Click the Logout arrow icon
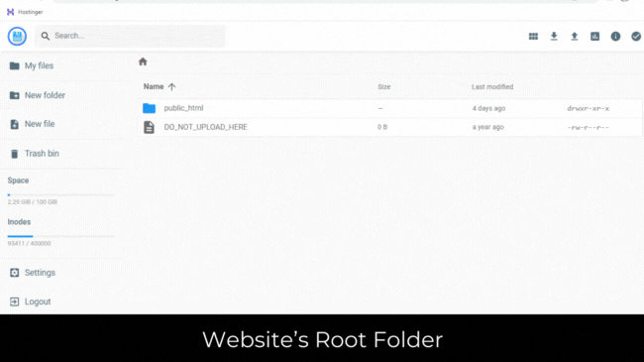644x362 pixels. [15, 302]
